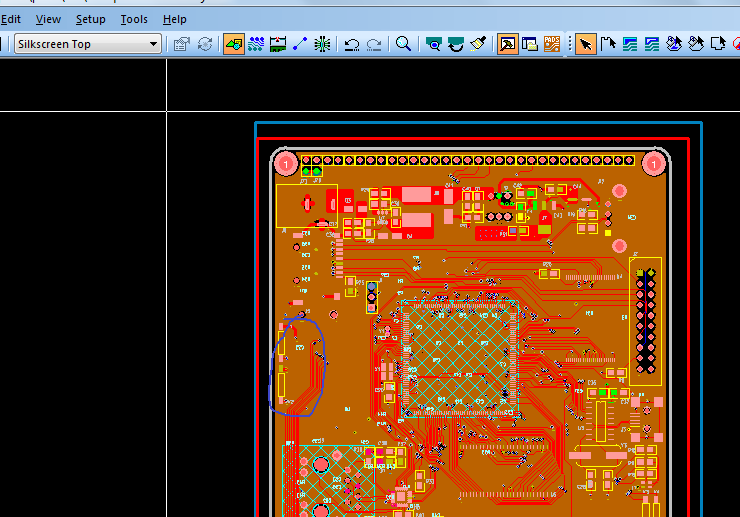Click the BGA Toolbar icon
The image size is (740, 517).
(322, 44)
